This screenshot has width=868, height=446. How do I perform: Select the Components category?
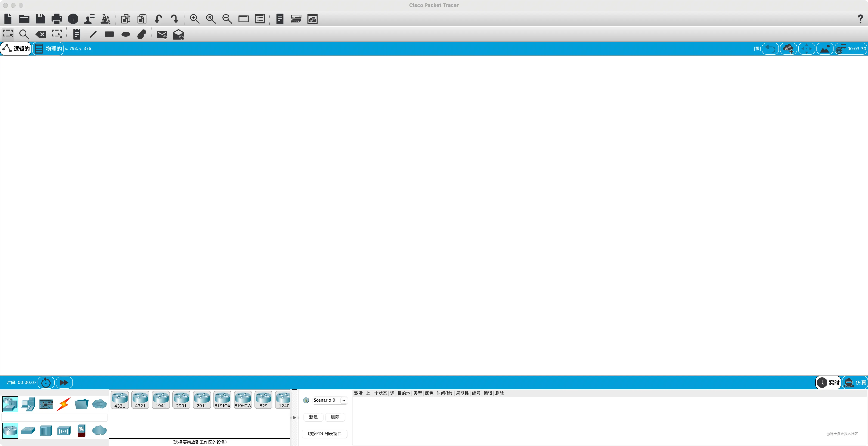(46, 404)
